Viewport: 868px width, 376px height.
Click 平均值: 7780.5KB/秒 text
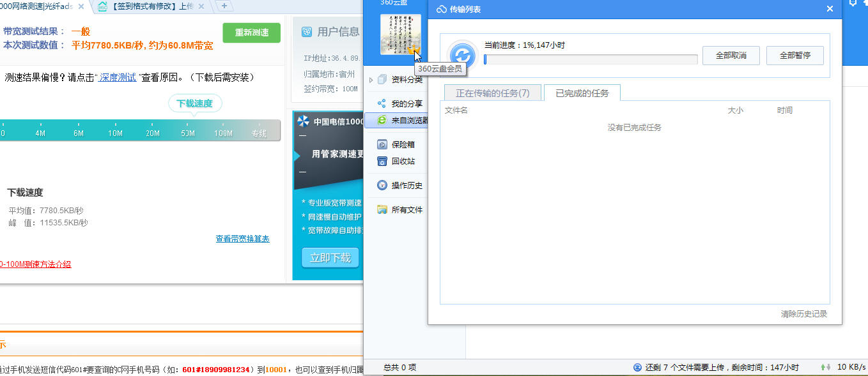pos(46,211)
